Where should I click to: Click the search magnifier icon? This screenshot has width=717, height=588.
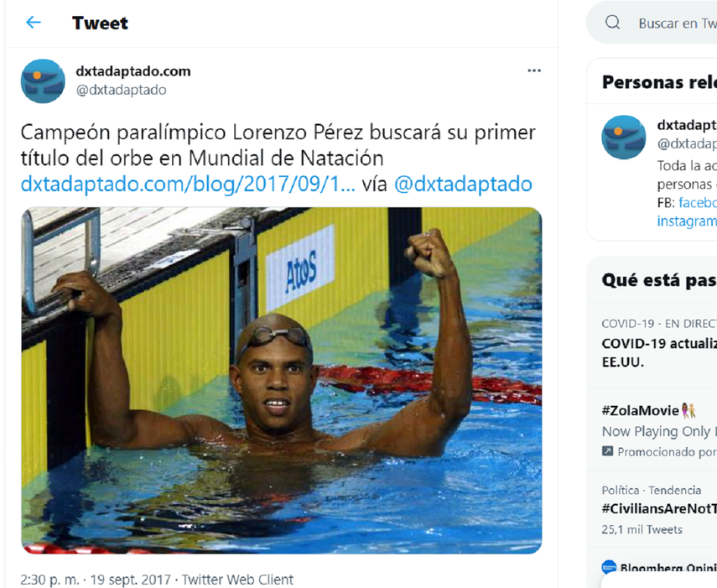click(611, 23)
